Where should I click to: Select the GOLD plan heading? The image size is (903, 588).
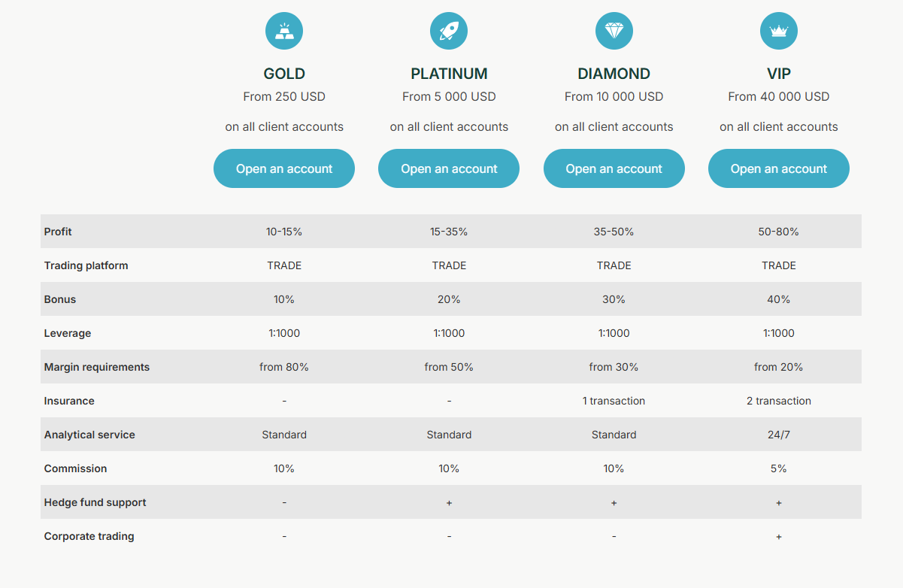284,74
